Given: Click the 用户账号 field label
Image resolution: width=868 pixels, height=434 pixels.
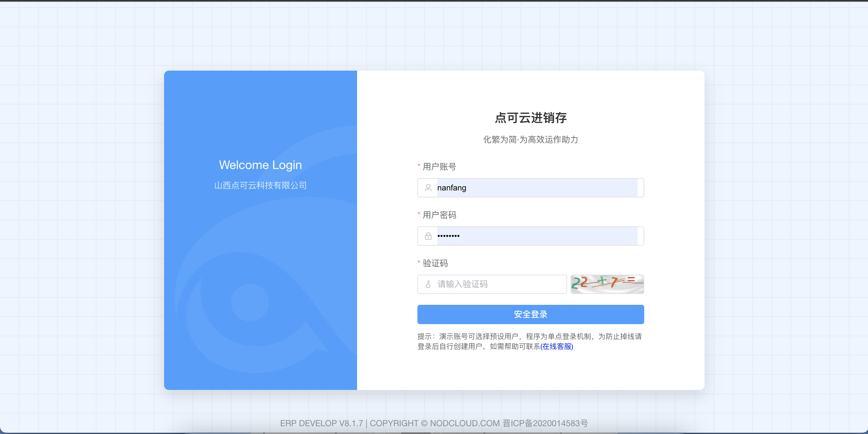Looking at the screenshot, I should (x=439, y=167).
